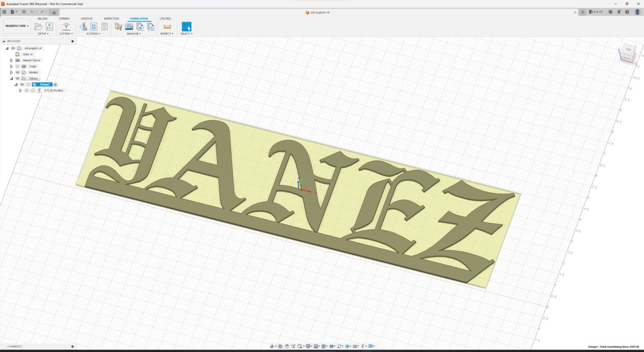Redo the last undone action
Screen dimensions: 644x352
click(x=42, y=12)
